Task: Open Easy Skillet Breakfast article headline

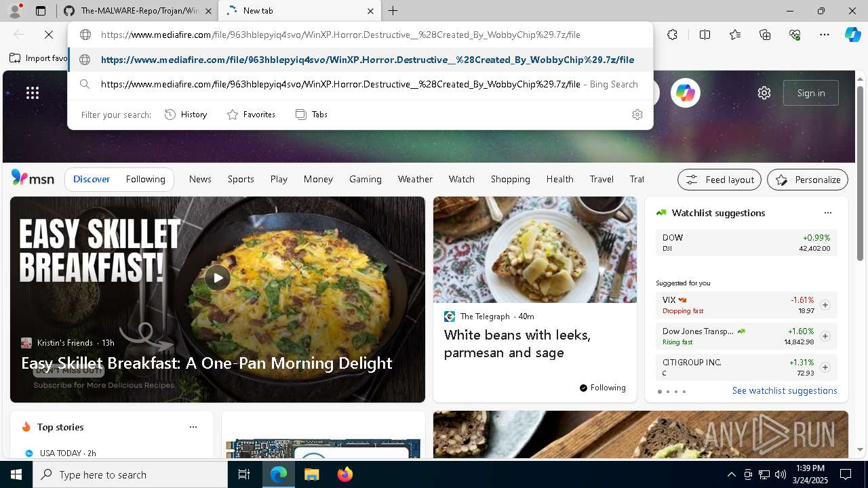Action: (207, 363)
